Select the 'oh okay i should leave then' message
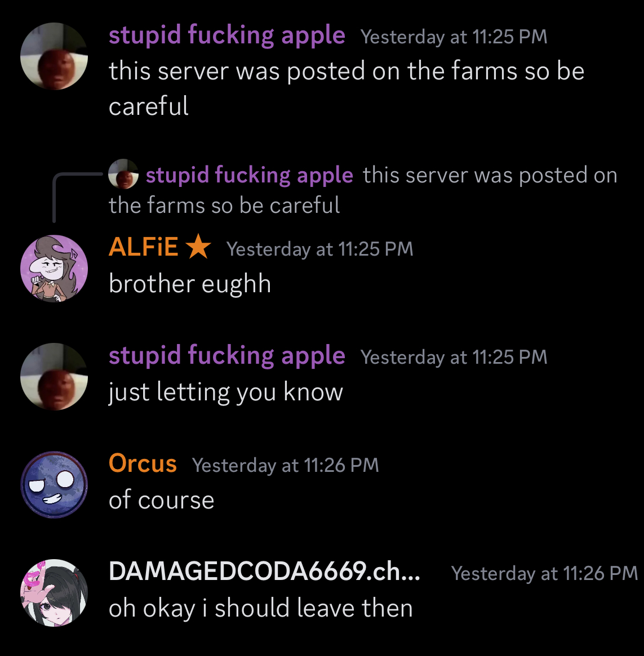This screenshot has width=644, height=656. tap(261, 608)
